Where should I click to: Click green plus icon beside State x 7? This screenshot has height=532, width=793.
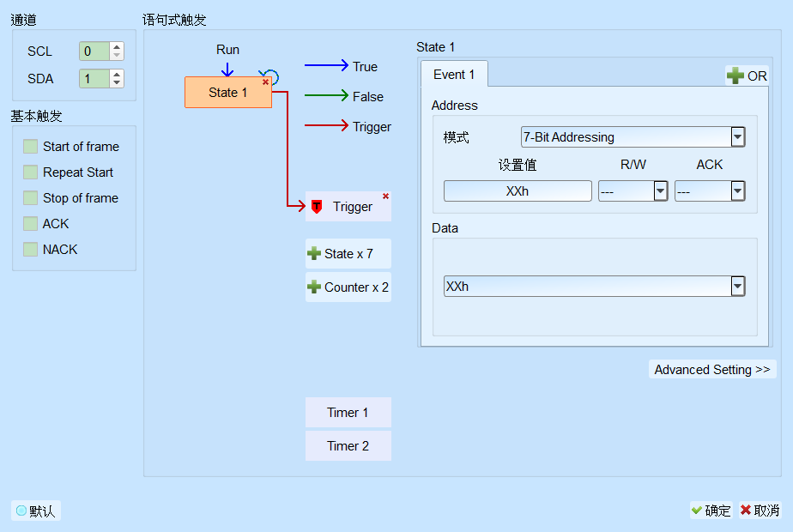tap(314, 253)
